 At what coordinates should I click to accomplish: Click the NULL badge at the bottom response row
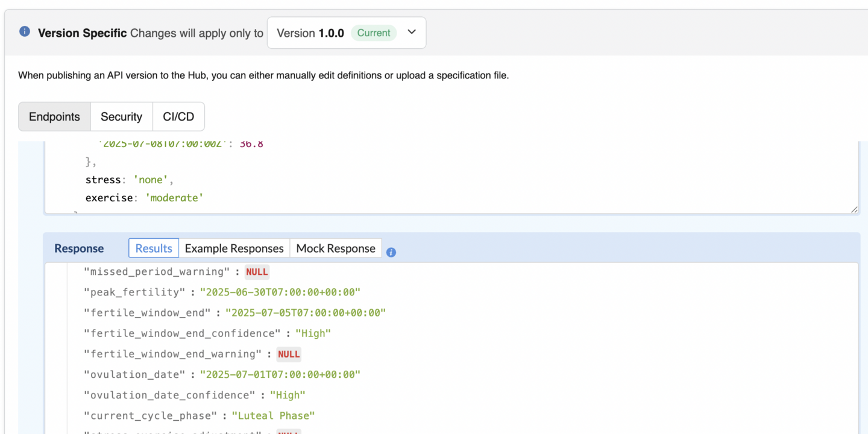[289, 432]
